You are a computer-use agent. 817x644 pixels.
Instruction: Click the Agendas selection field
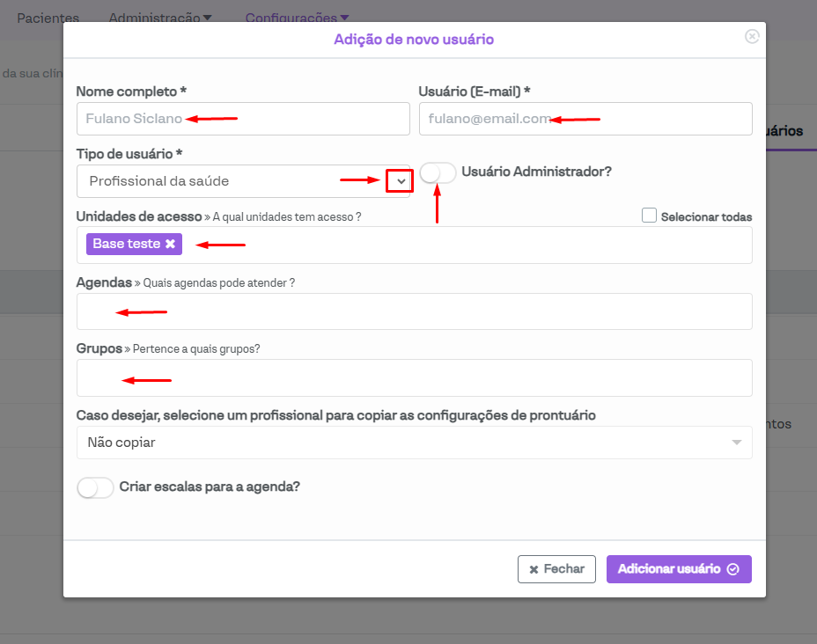[x=414, y=311]
